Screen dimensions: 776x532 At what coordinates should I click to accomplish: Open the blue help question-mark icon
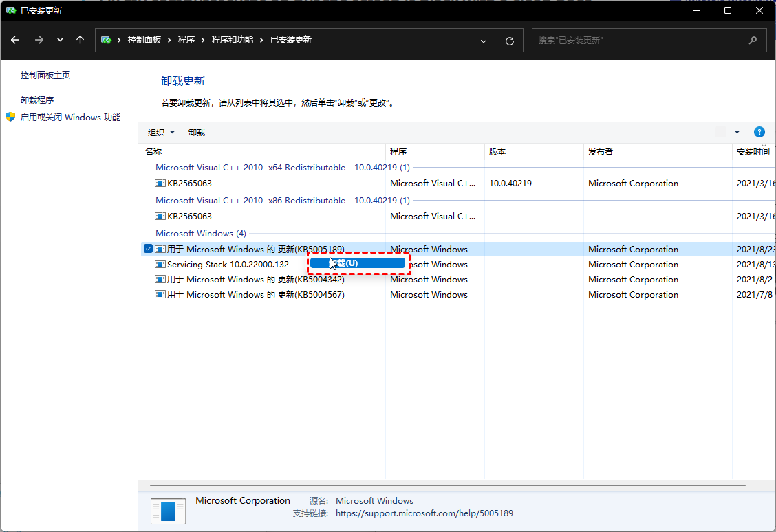(x=759, y=132)
